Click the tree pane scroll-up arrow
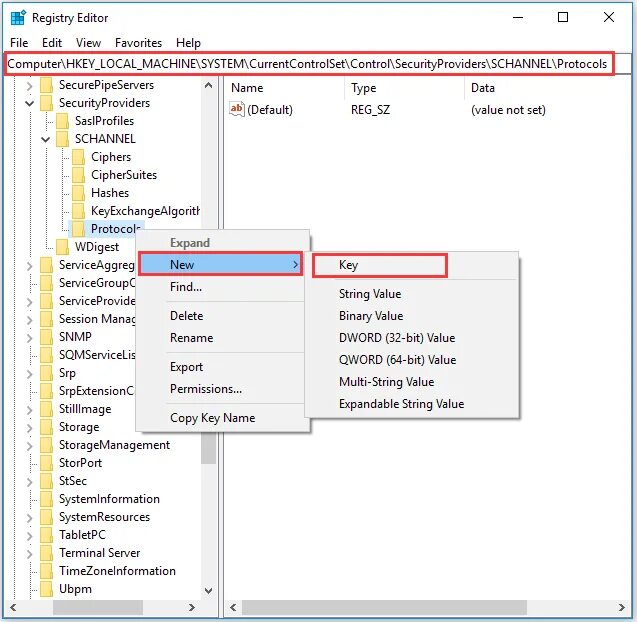637x622 pixels. (x=208, y=85)
